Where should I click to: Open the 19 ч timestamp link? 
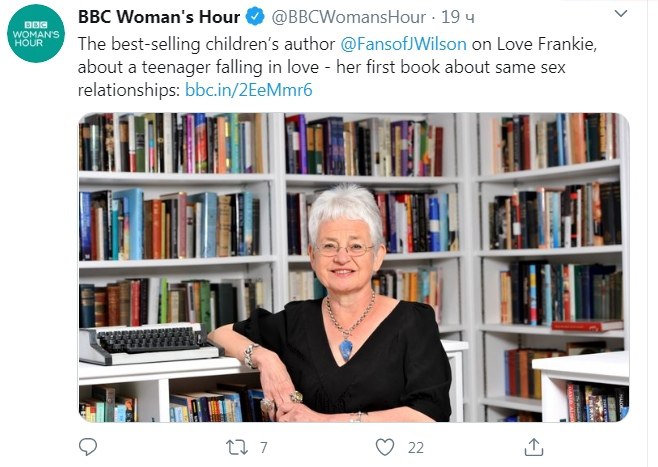coord(458,17)
